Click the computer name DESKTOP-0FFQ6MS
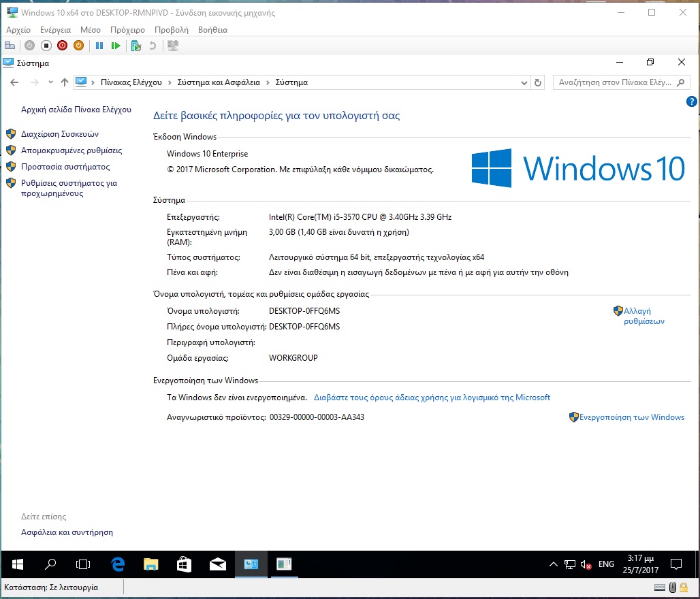The width and height of the screenshot is (700, 599). pos(304,311)
